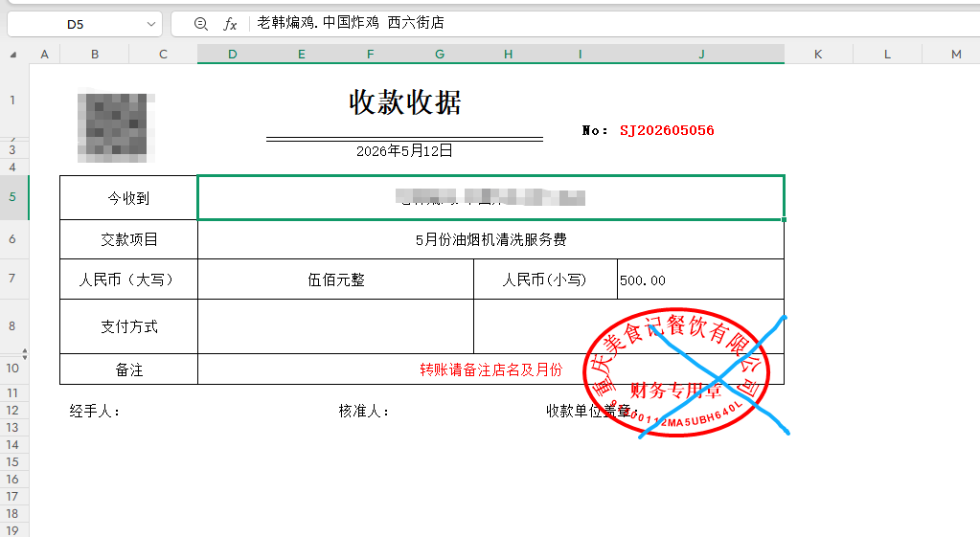Image resolution: width=980 pixels, height=537 pixels.
Task: Click the zoom magnifier icon in formula bar
Action: [x=200, y=24]
